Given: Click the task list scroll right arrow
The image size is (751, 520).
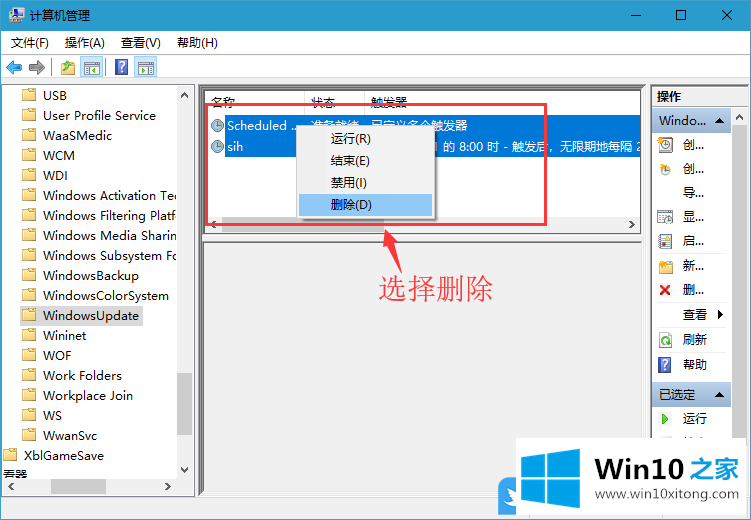Looking at the screenshot, I should coord(632,225).
